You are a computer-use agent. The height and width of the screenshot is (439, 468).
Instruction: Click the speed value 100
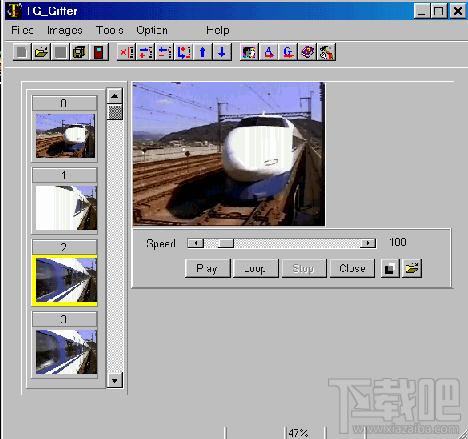pos(398,242)
